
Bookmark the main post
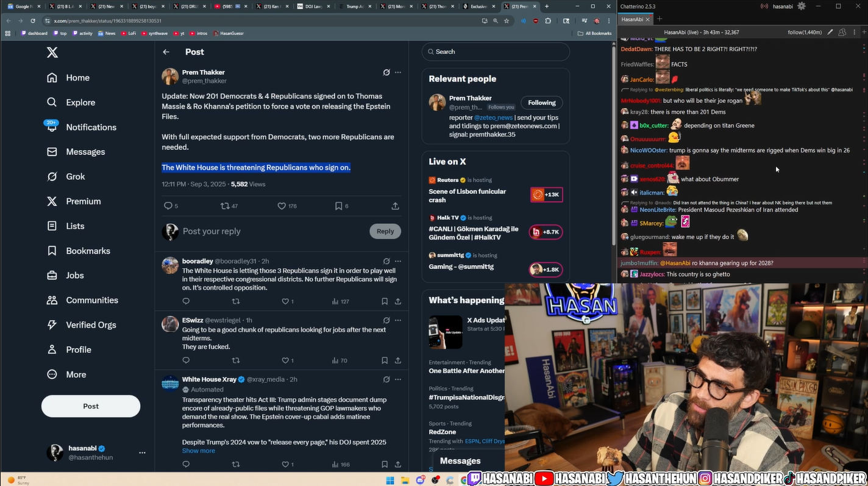338,206
